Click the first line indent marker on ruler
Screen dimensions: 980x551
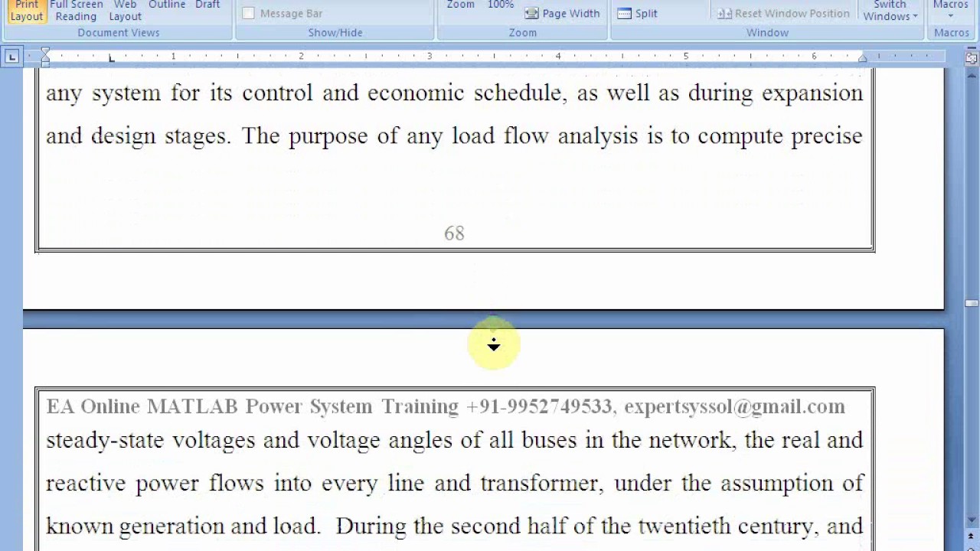pos(45,52)
